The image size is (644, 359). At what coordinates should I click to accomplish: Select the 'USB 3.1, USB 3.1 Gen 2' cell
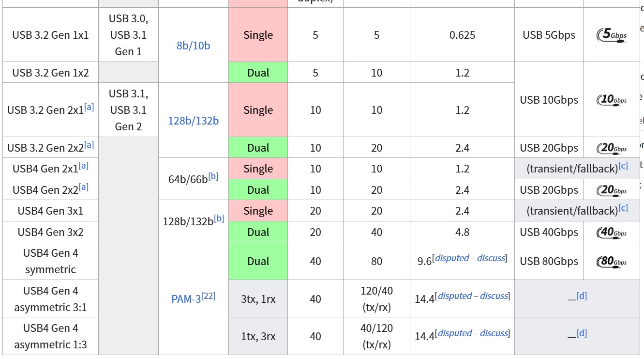point(128,110)
